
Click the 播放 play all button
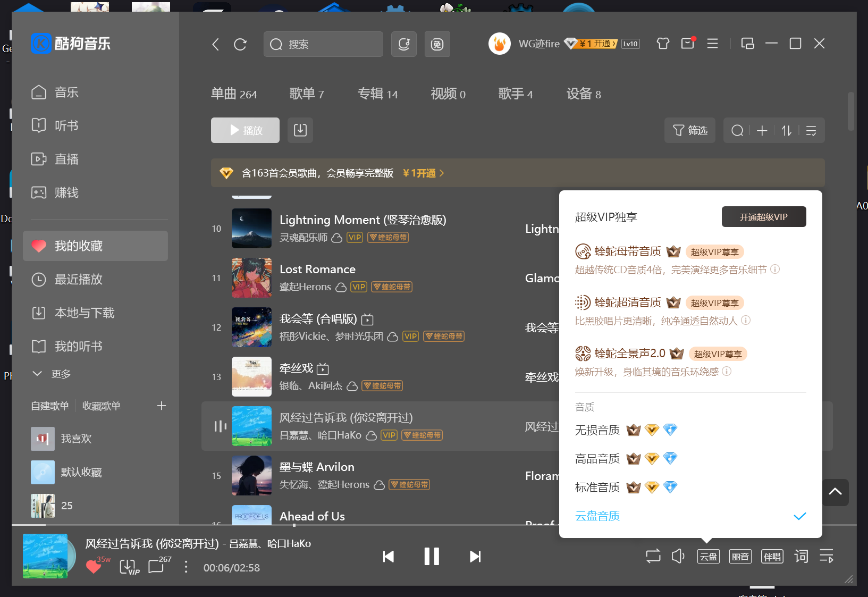coord(245,130)
